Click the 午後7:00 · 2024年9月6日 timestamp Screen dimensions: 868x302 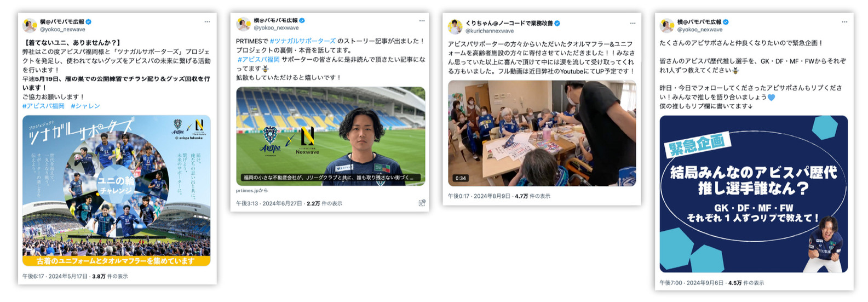(691, 283)
